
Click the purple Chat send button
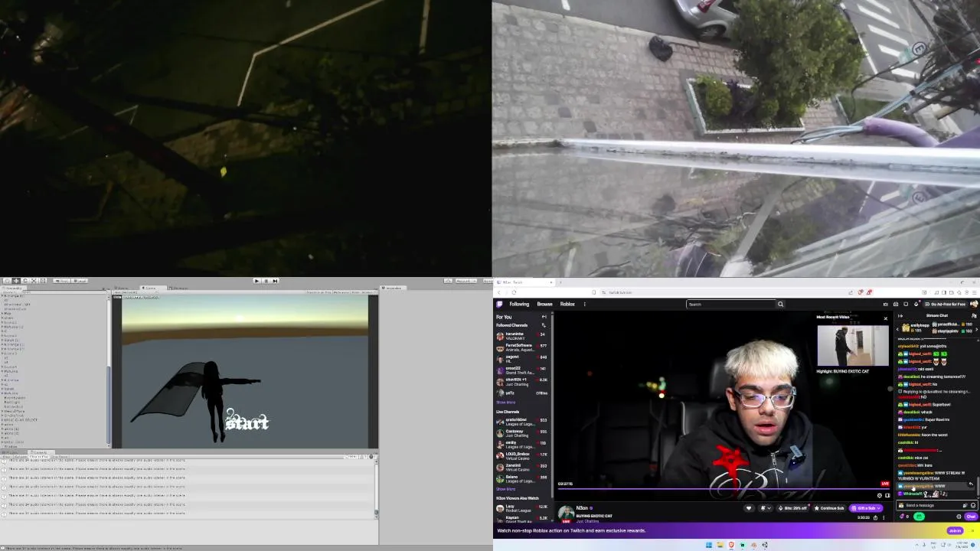point(971,517)
